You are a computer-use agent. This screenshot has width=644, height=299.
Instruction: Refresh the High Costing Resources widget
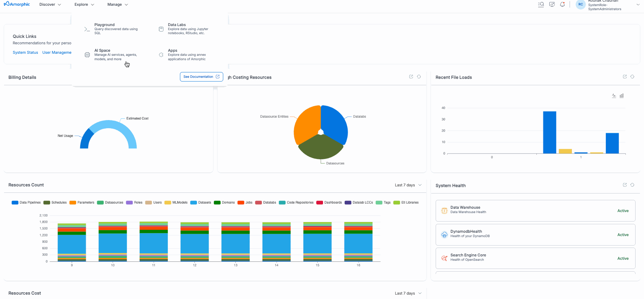[419, 77]
